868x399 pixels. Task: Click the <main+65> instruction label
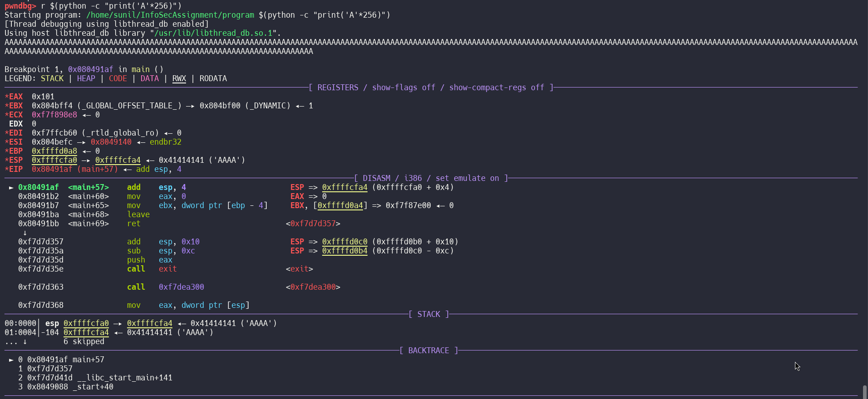(x=88, y=205)
